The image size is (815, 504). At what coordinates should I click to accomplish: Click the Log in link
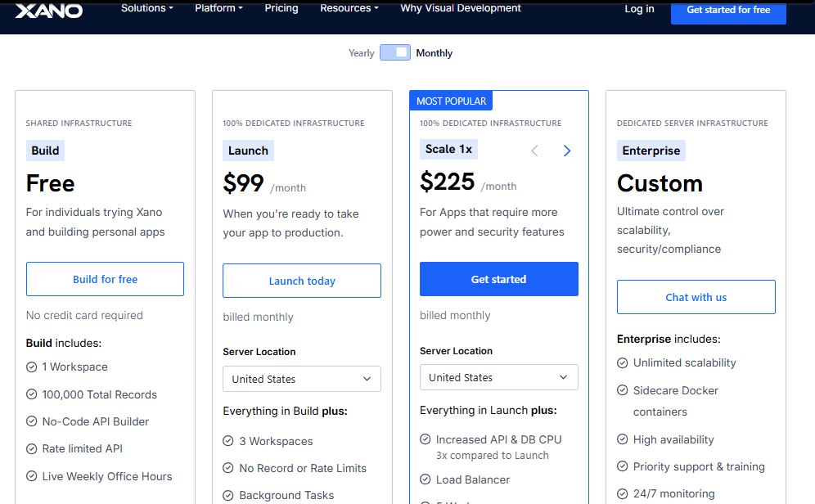[x=639, y=9]
